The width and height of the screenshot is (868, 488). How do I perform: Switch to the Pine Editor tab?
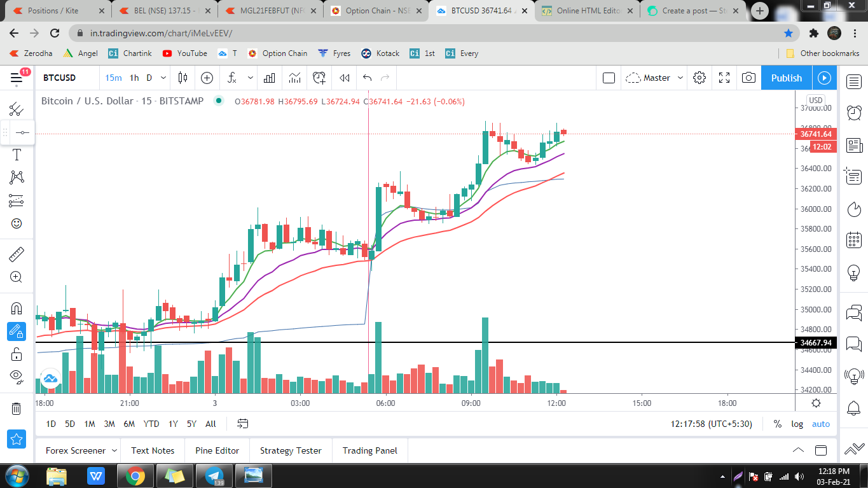click(217, 450)
